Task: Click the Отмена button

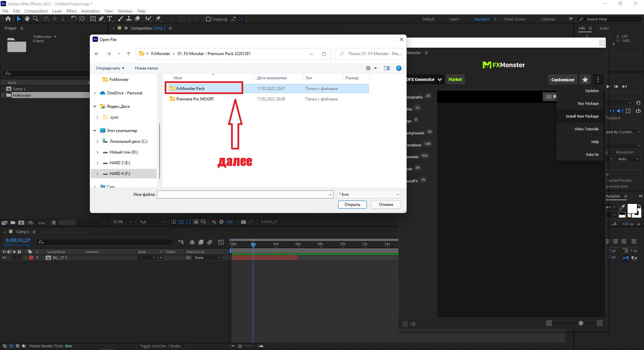Action: click(386, 205)
